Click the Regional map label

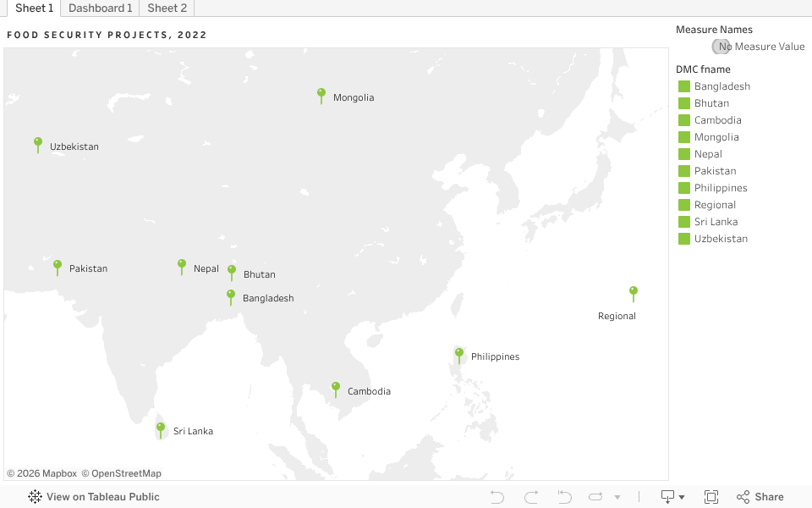pos(617,316)
